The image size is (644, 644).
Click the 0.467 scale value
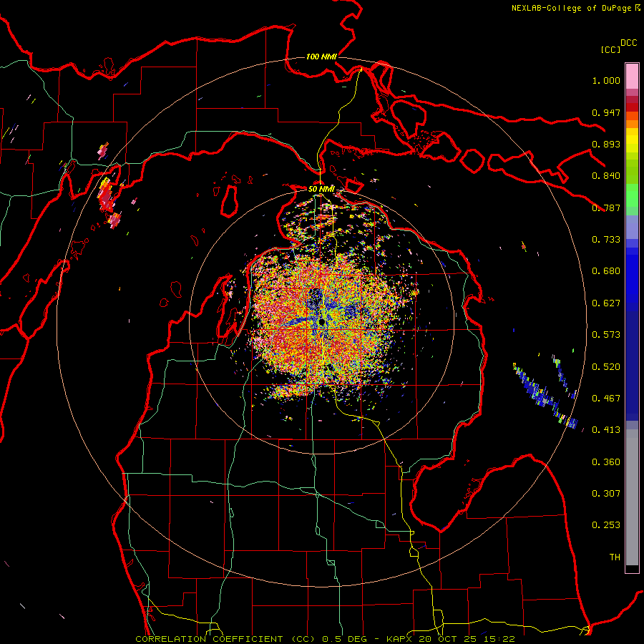606,399
